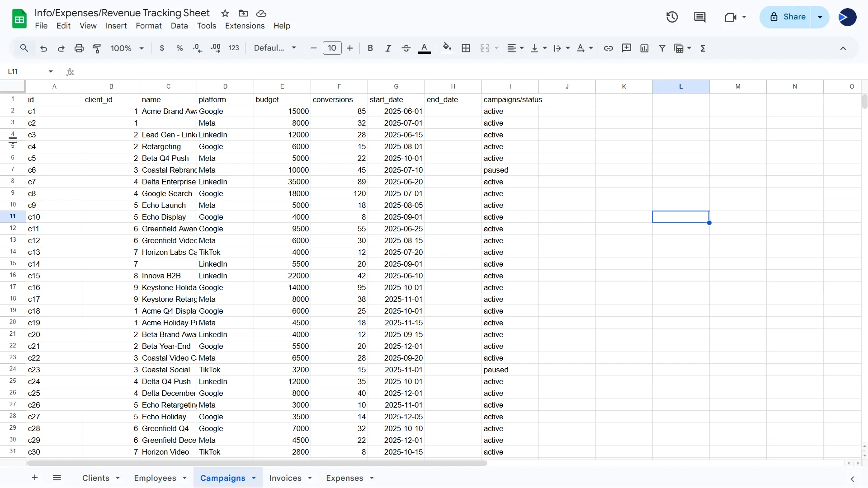
Task: Toggle bold formatting
Action: point(370,48)
